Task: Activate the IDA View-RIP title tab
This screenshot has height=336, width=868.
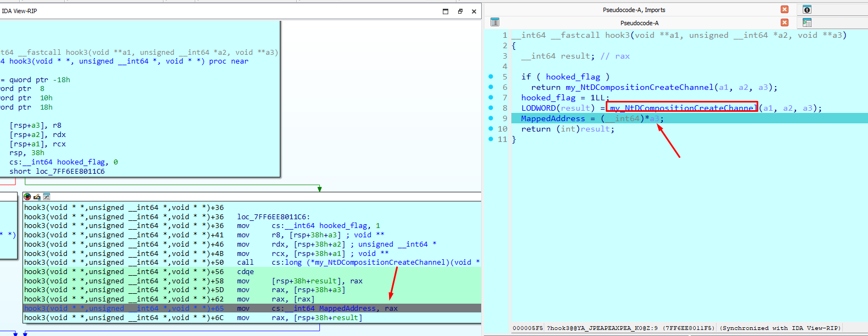Action: pos(19,11)
